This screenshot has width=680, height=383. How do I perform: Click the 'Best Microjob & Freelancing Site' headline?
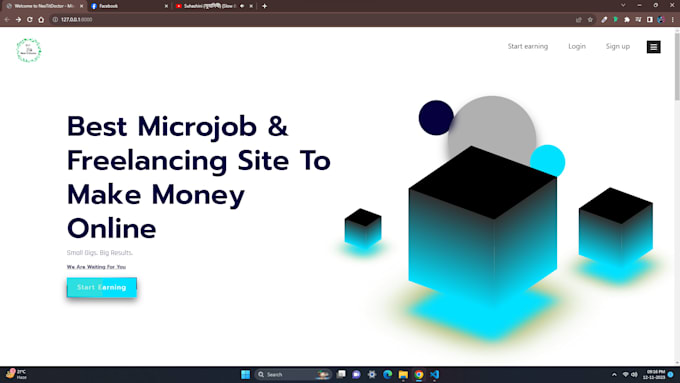pyautogui.click(x=199, y=177)
